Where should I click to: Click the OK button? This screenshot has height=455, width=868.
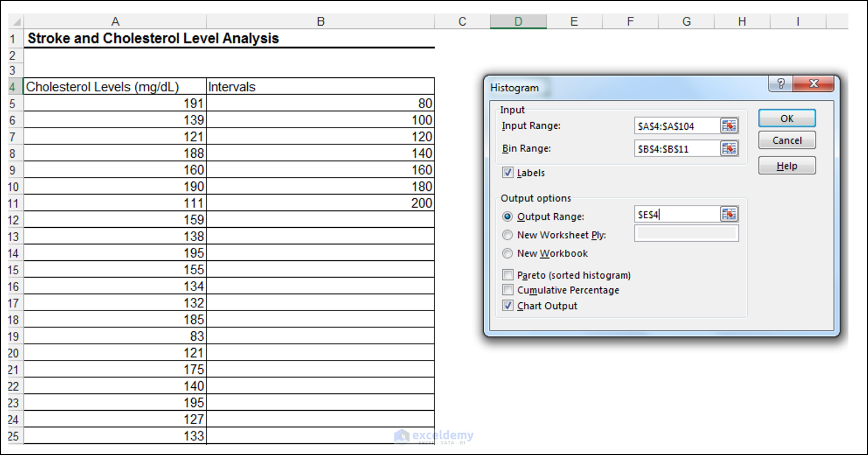(787, 119)
